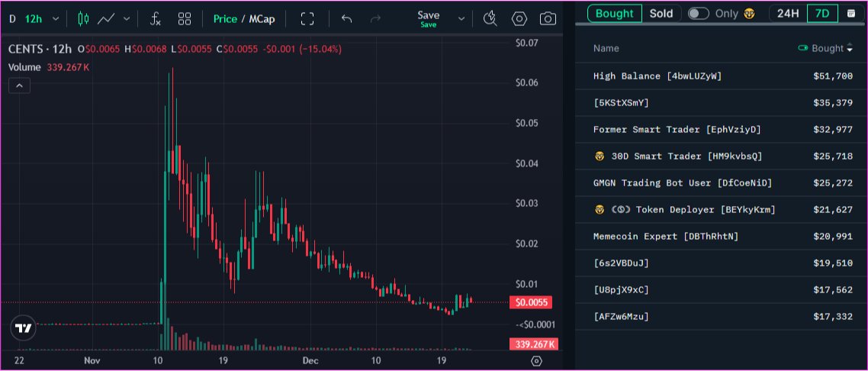Click the $32,977 bought amount
This screenshot has height=371, width=868.
(x=833, y=130)
